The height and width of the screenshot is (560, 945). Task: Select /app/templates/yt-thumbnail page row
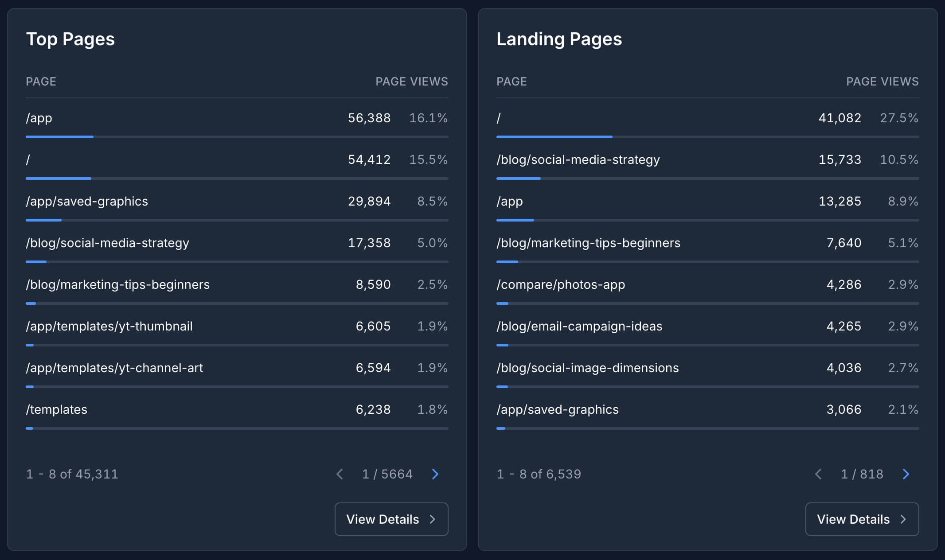click(x=109, y=326)
